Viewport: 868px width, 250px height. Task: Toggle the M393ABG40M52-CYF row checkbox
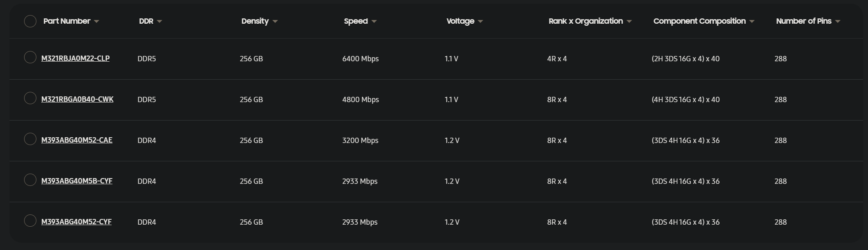30,221
